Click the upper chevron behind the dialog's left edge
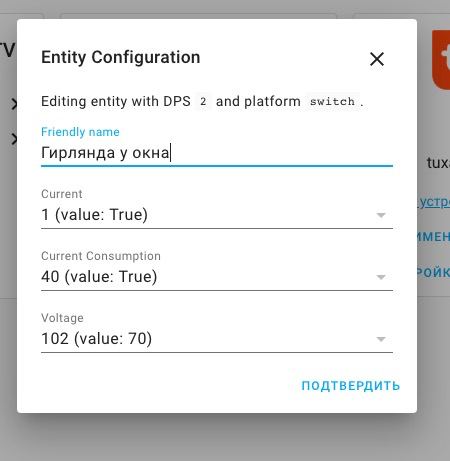450x461 pixels. (x=14, y=104)
